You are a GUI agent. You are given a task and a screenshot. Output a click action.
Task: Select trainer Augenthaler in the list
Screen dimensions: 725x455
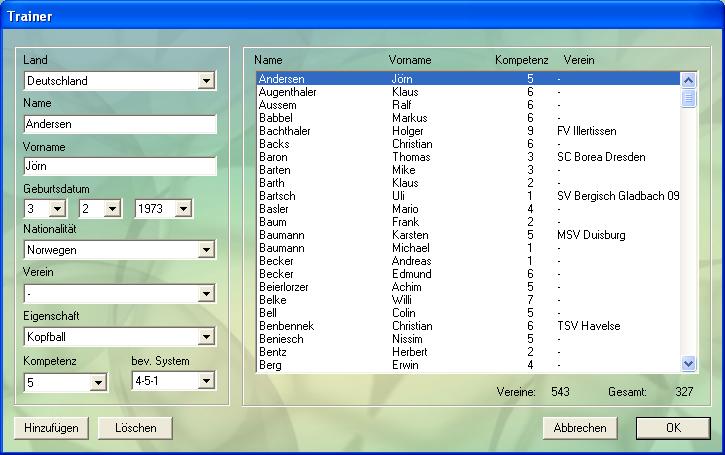tap(468, 92)
